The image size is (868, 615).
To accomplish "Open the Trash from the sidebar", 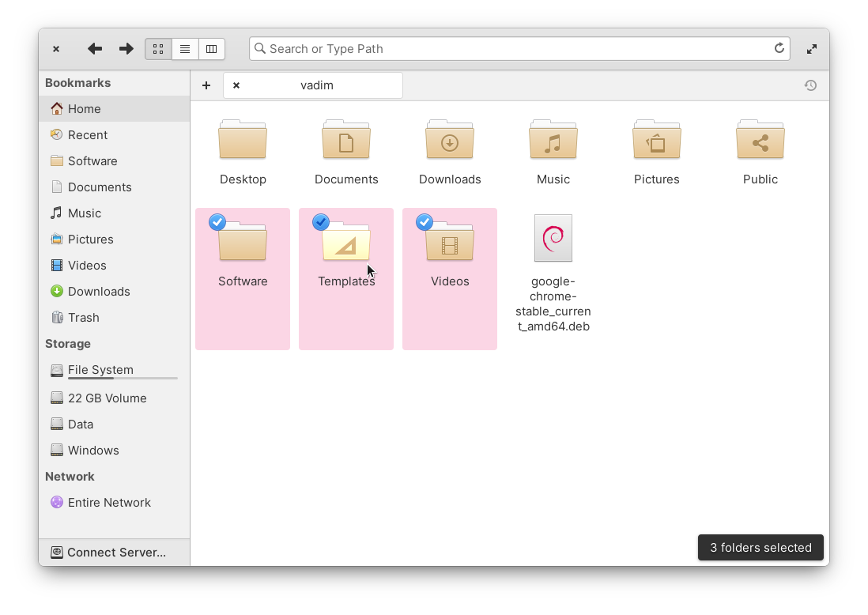I will tap(84, 317).
